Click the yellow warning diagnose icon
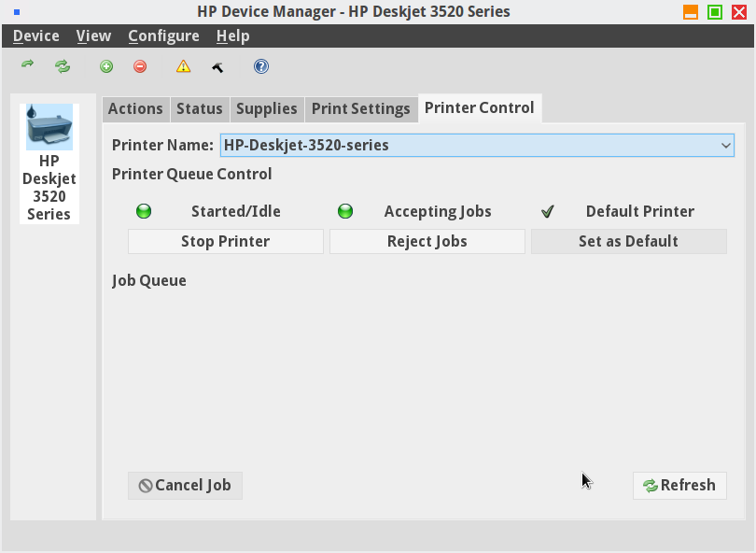This screenshot has height=553, width=756. point(184,66)
